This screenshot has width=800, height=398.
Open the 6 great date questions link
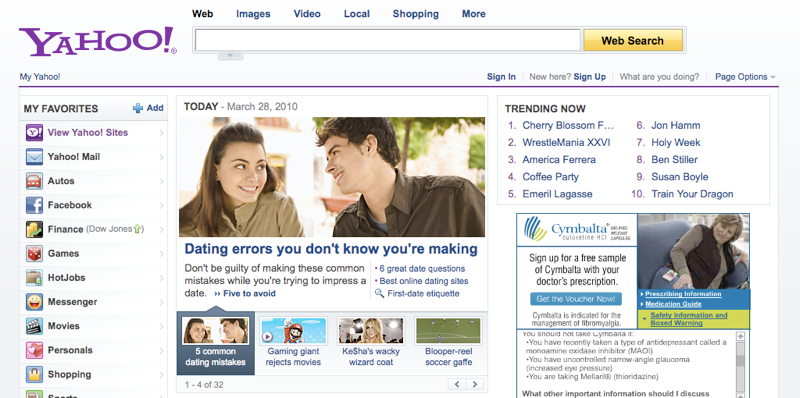422,268
